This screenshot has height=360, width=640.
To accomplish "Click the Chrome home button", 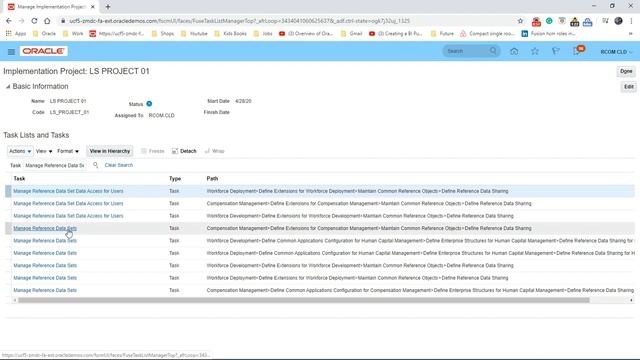I will pyautogui.click(x=47, y=21).
